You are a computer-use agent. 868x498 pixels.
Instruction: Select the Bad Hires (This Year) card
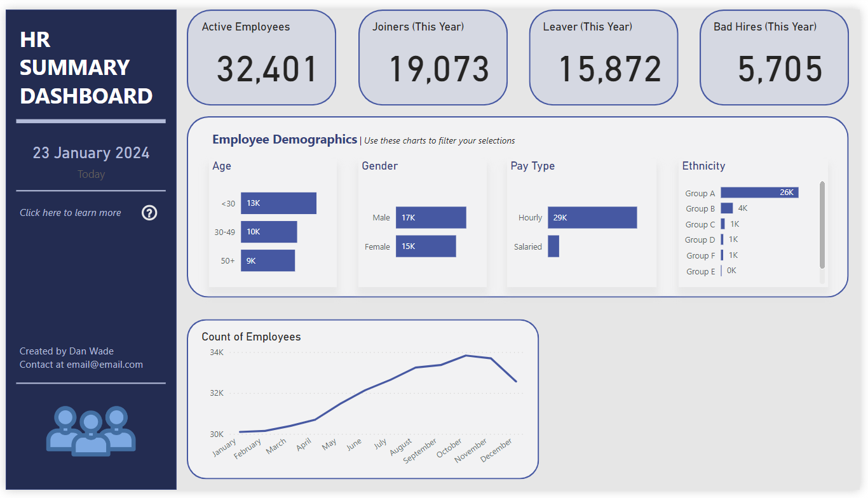click(x=774, y=58)
